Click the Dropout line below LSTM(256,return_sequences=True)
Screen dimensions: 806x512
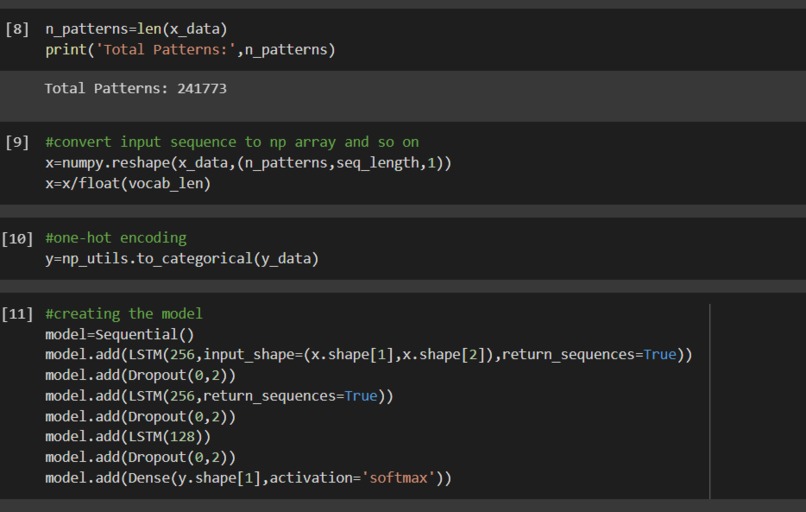(x=140, y=416)
